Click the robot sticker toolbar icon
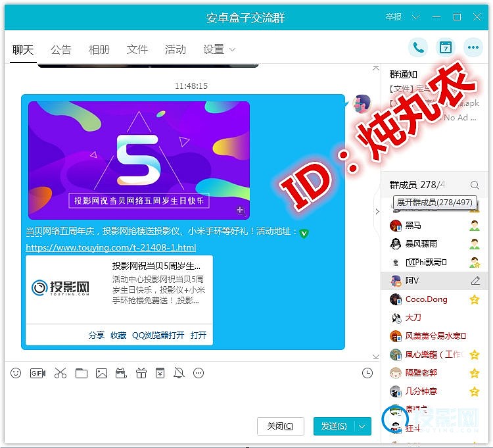This screenshot has width=493, height=448. point(121,374)
